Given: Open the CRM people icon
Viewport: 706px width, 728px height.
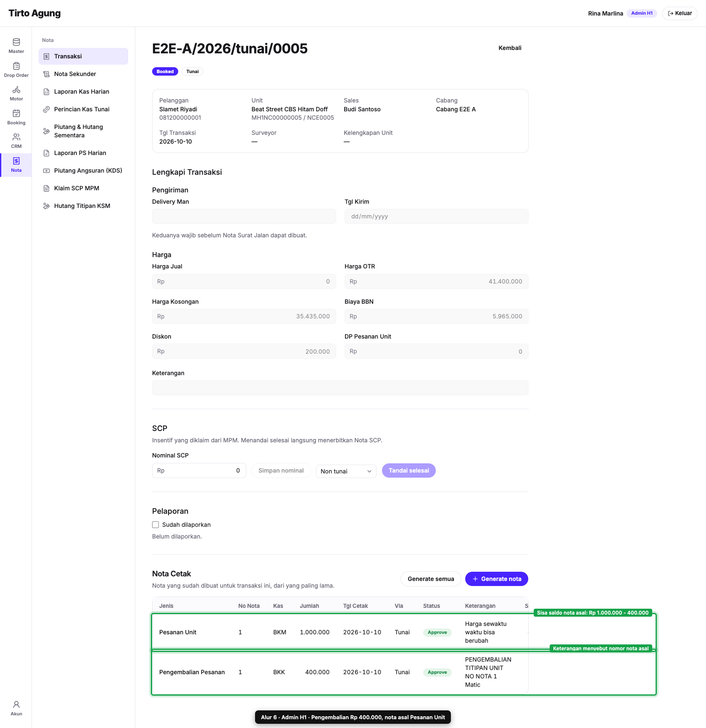Looking at the screenshot, I should tap(16, 137).
